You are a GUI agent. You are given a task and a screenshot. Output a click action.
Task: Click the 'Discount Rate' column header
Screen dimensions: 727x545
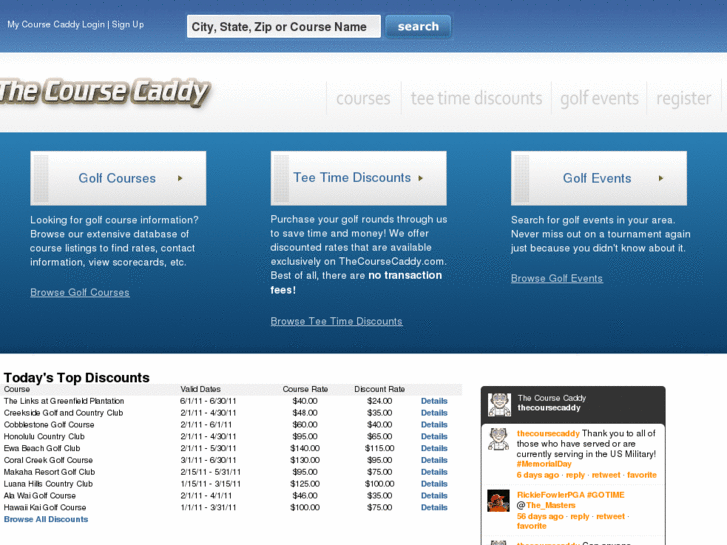coord(379,389)
